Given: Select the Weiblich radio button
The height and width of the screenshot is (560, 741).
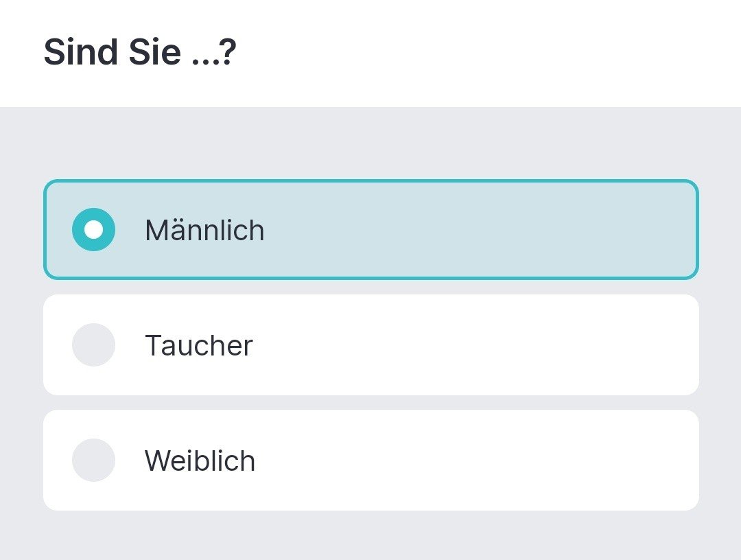Looking at the screenshot, I should pos(93,460).
